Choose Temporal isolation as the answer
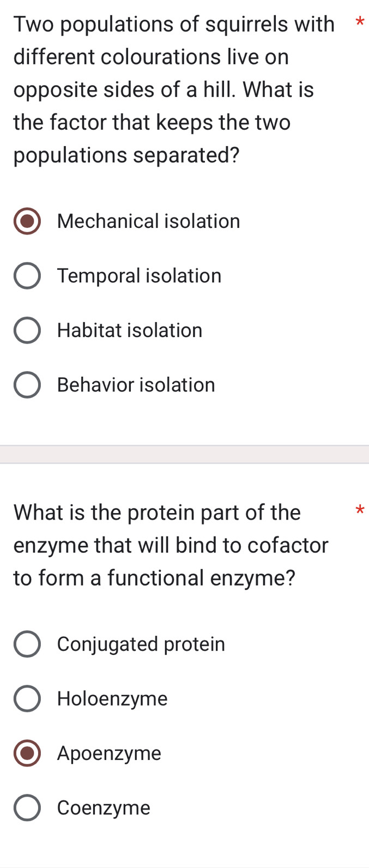369x868 pixels. (27, 275)
